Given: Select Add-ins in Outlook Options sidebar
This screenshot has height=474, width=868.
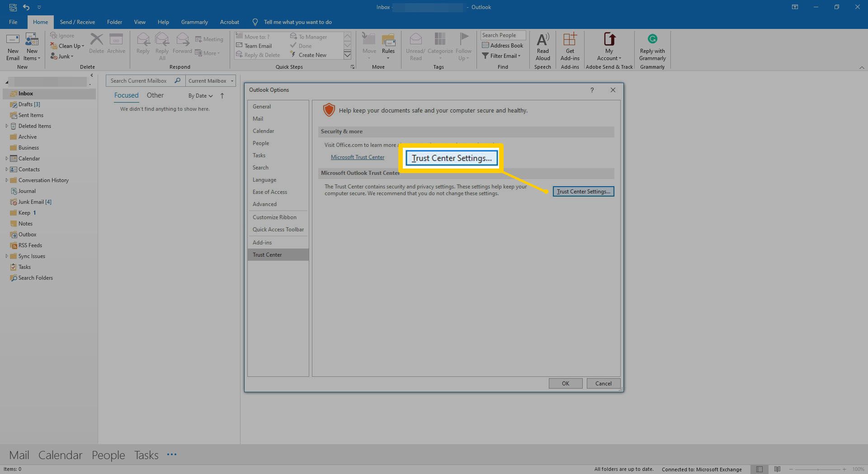Looking at the screenshot, I should 278,243.
